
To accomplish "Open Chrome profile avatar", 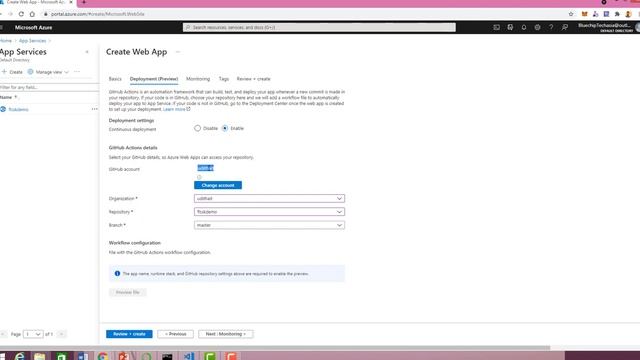I will coord(629,14).
